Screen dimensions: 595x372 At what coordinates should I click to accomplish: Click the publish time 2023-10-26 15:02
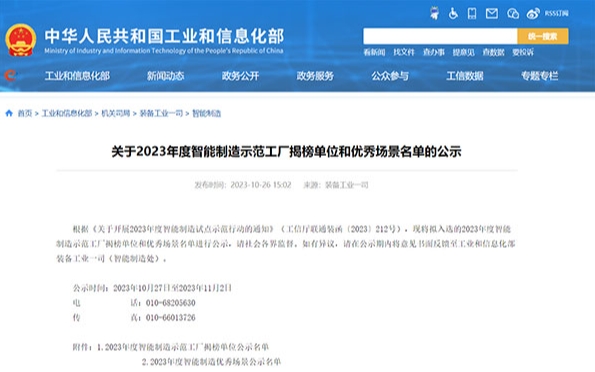pyautogui.click(x=261, y=185)
